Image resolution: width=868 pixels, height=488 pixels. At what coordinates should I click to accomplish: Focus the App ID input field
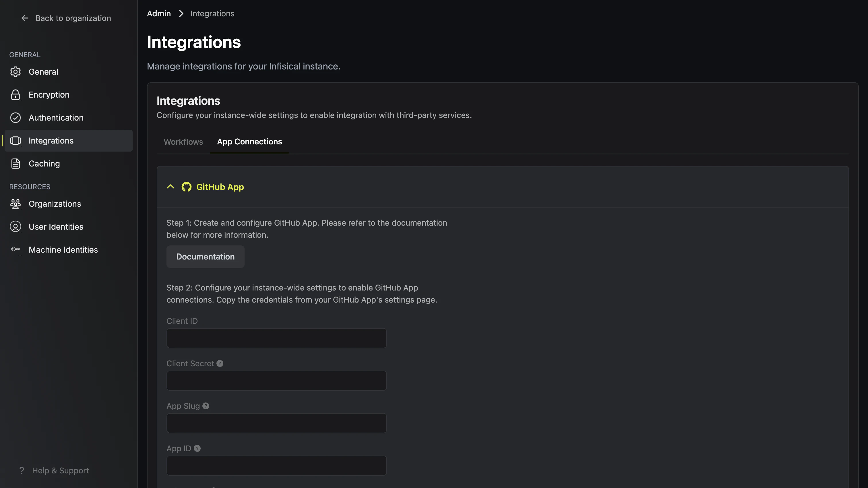point(276,465)
